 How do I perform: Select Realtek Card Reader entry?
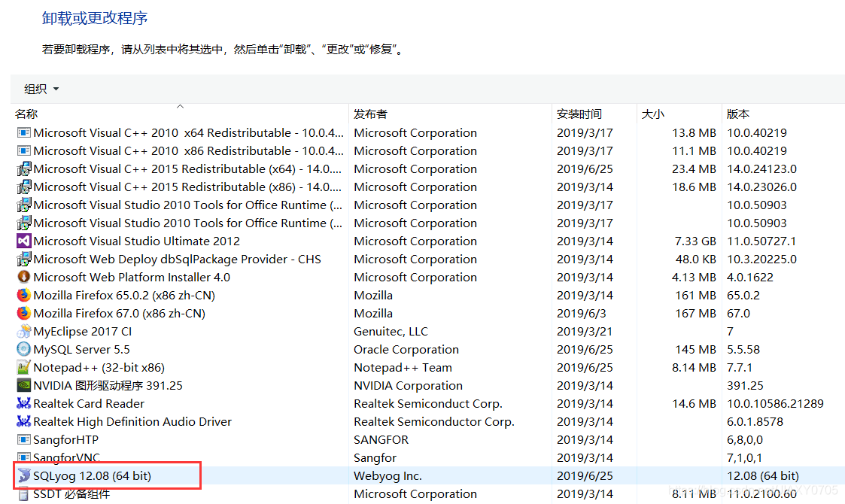point(89,404)
